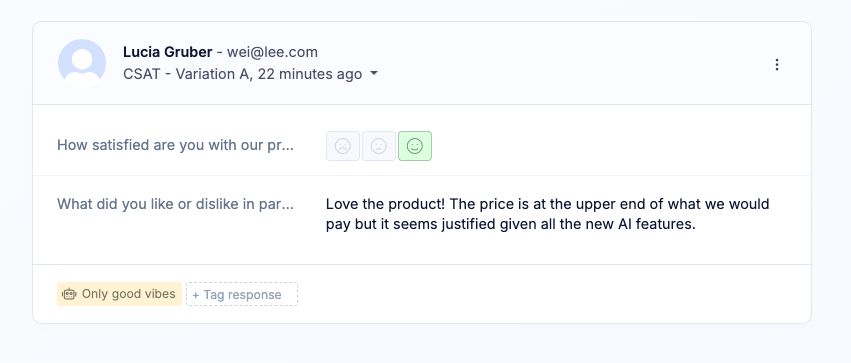Click the green happy face rating
The height and width of the screenshot is (363, 851).
click(415, 146)
